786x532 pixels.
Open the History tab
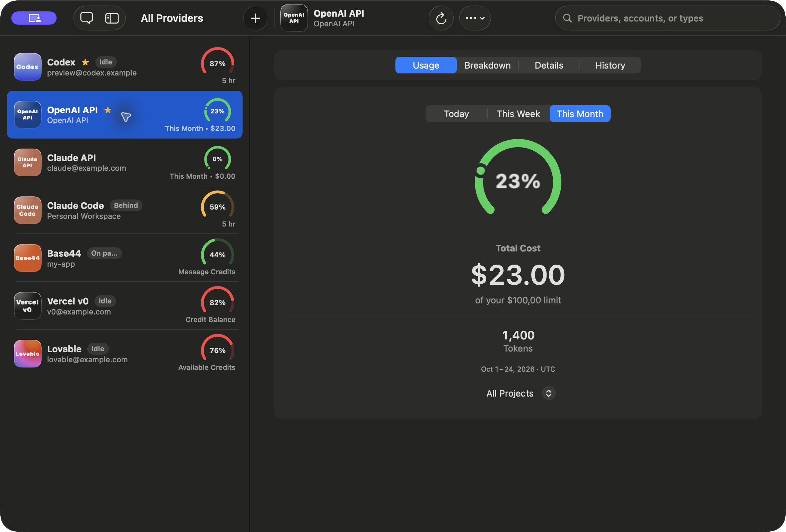point(610,65)
